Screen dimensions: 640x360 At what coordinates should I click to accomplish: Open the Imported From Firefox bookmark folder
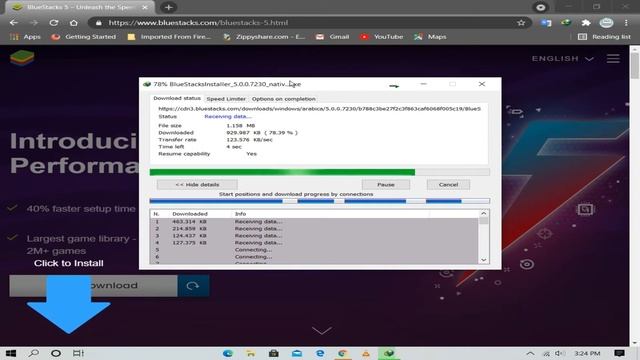(169, 37)
